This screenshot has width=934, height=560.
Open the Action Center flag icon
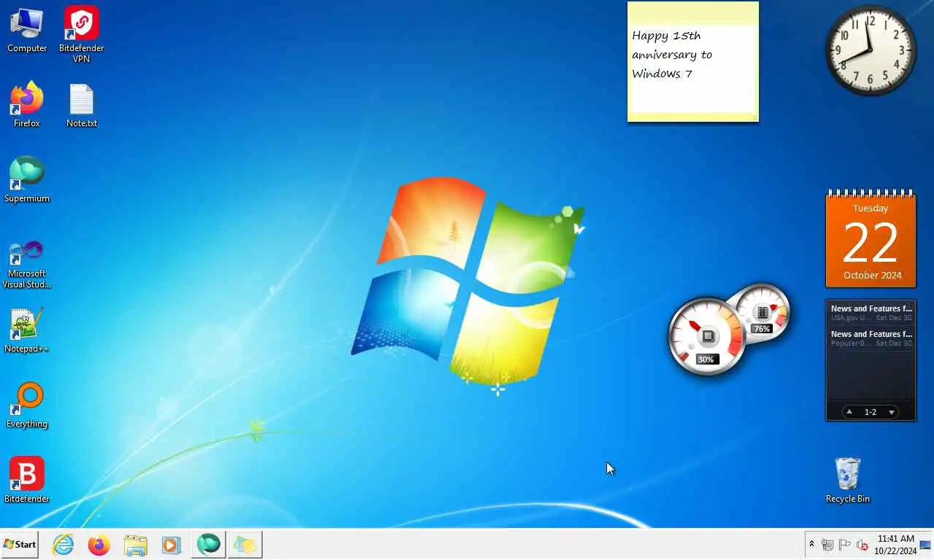(844, 545)
